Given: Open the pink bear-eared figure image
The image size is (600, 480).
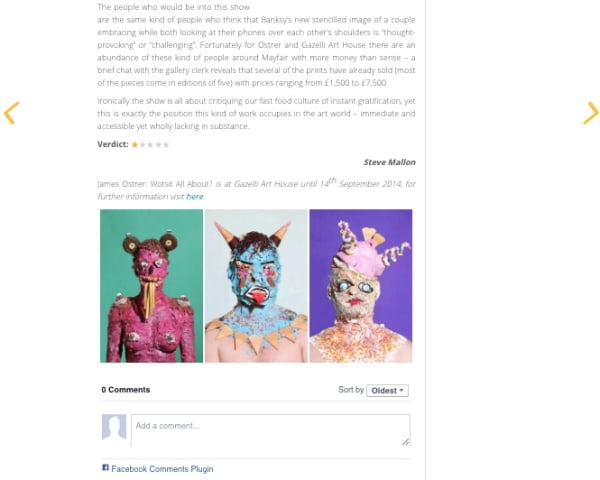Looking at the screenshot, I should tap(152, 286).
